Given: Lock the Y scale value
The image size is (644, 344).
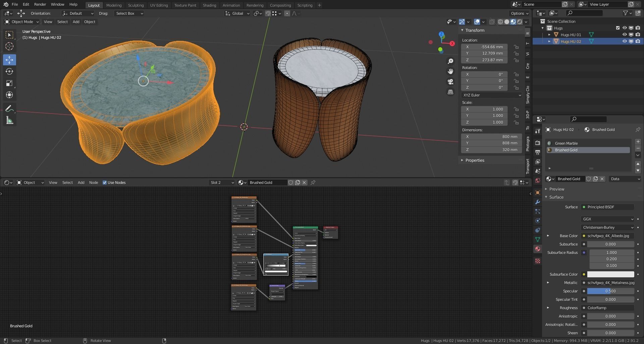Looking at the screenshot, I should 516,116.
